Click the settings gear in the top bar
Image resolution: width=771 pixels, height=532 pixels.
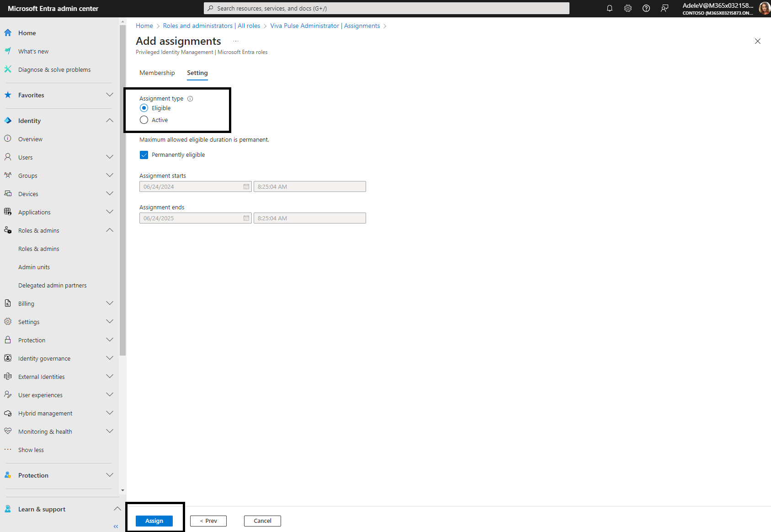pos(627,8)
